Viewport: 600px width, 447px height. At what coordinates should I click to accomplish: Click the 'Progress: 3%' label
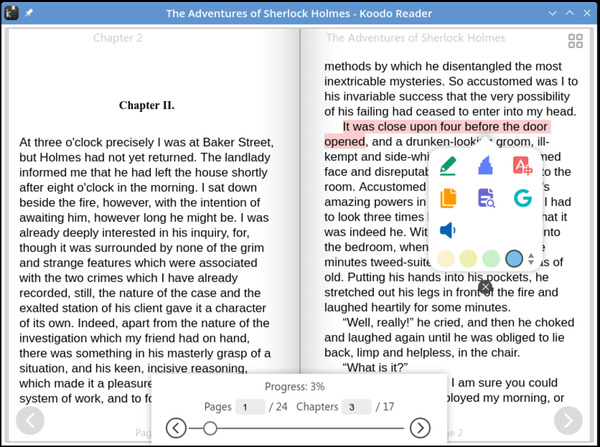point(295,387)
